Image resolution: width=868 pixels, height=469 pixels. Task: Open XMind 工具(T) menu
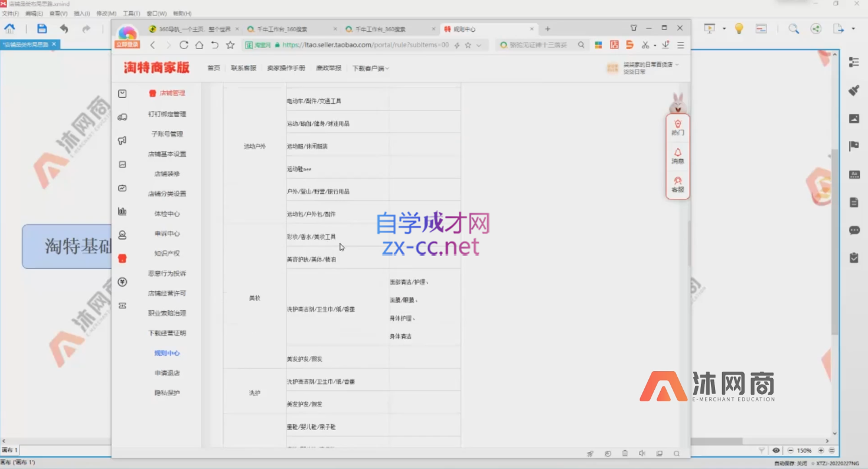tap(131, 13)
